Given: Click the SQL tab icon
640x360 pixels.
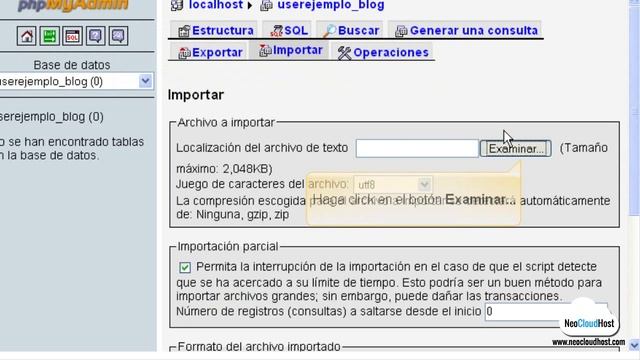Looking at the screenshot, I should click(x=276, y=31).
